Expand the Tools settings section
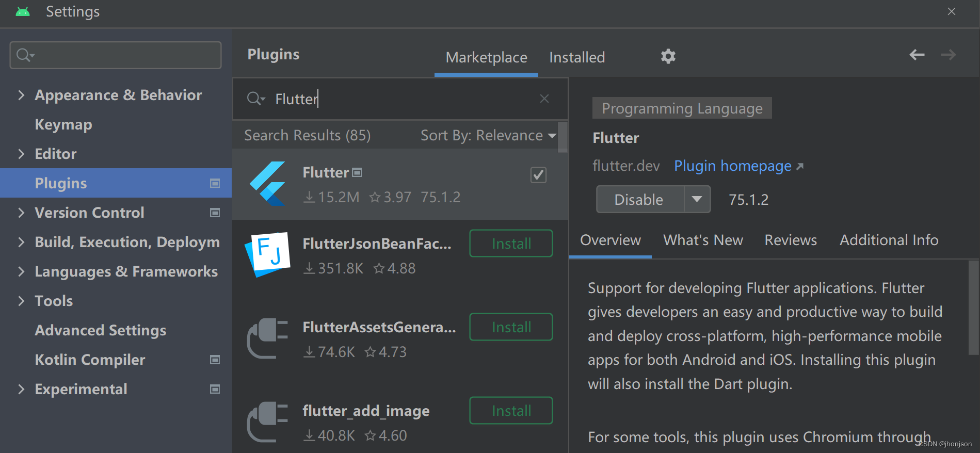 tap(21, 301)
